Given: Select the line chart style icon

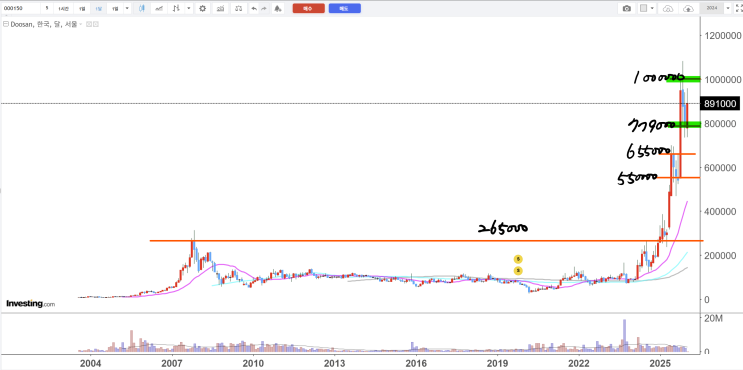Looking at the screenshot, I should point(159,9).
